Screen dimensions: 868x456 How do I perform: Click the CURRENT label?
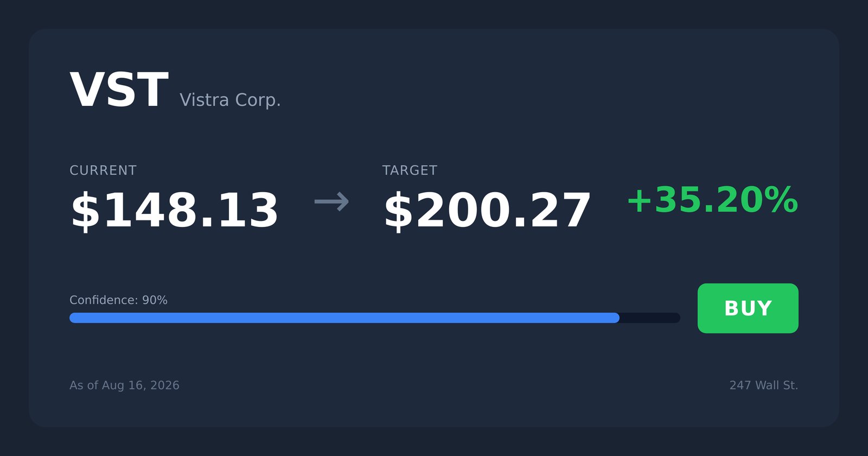[103, 170]
